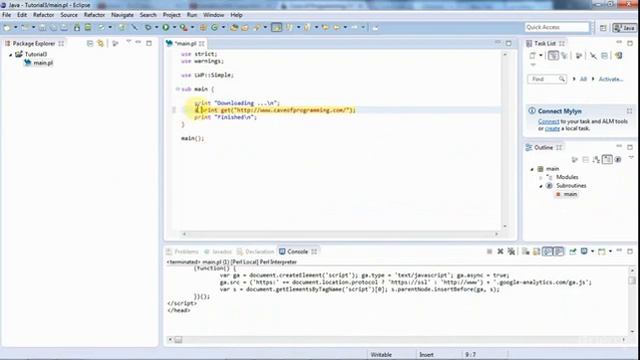
Task: Select main subroutine in Outline
Action: click(567, 194)
